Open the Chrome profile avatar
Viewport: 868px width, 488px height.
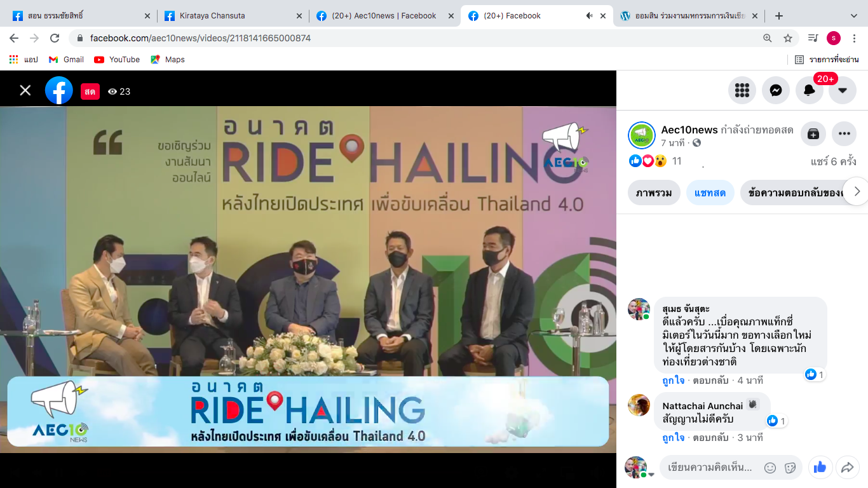click(834, 38)
